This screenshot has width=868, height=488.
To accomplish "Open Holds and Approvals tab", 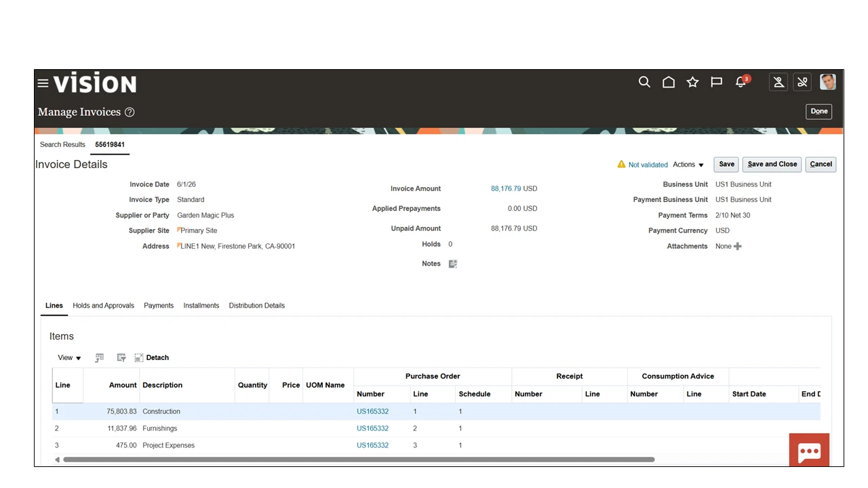I will point(104,306).
